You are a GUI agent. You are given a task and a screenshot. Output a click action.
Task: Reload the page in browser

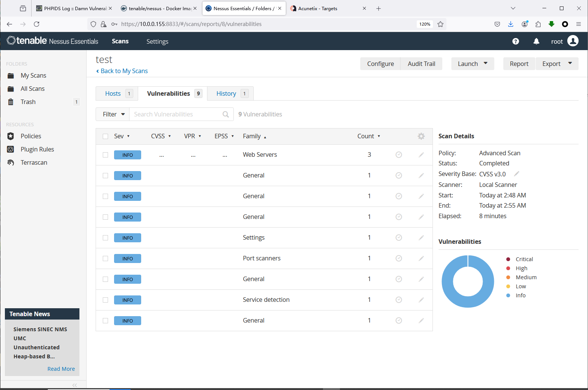click(37, 24)
